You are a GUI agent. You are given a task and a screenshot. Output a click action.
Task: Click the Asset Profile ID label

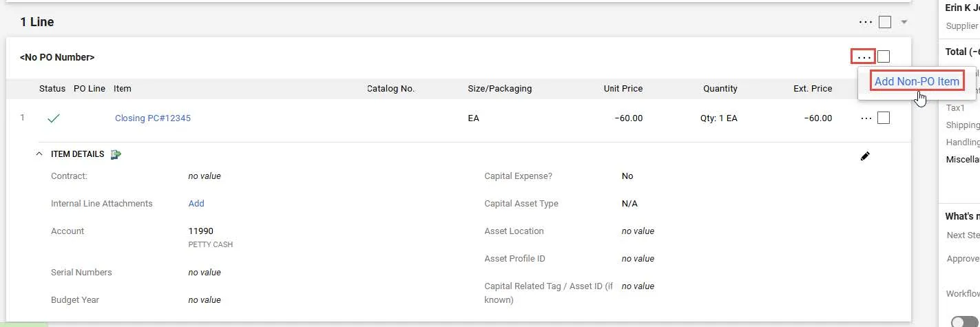click(x=515, y=259)
